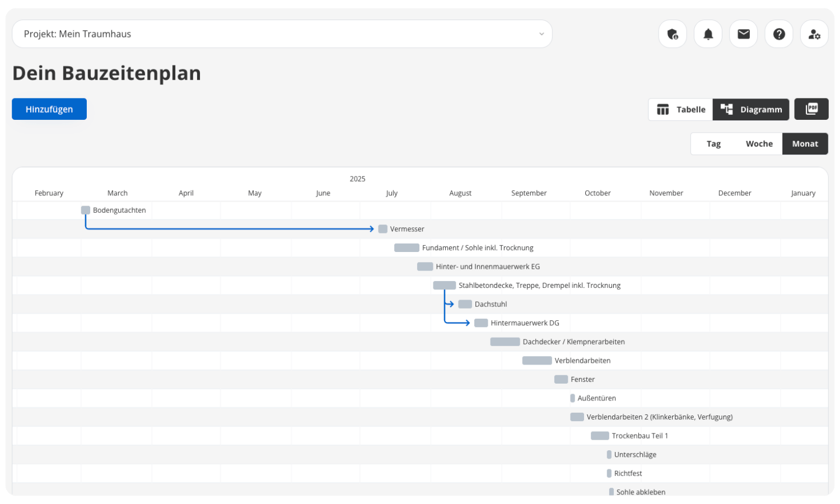Screen dimensions: 840x504
Task: Open the shield privacy account icon
Action: pos(673,34)
